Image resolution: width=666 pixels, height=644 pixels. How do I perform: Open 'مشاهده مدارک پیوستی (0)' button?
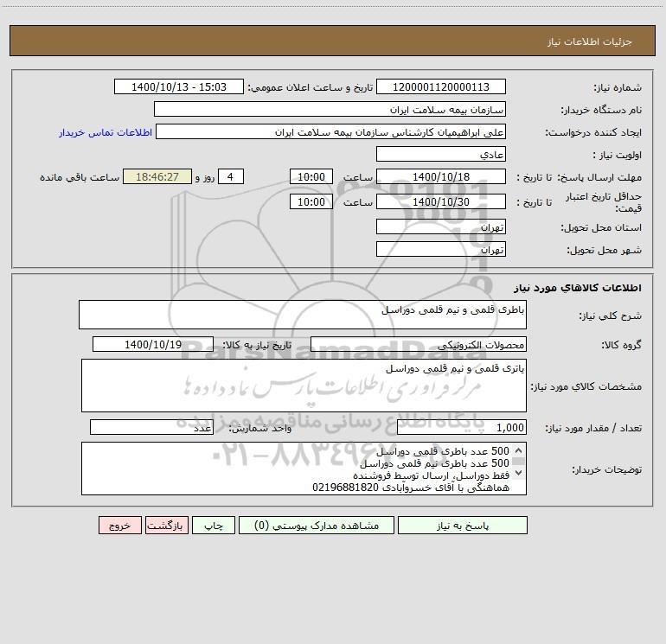[317, 525]
